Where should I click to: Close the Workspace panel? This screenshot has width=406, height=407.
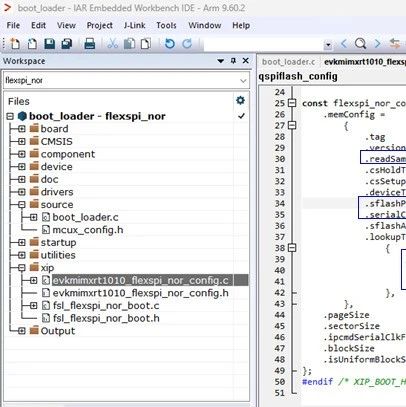[246, 61]
